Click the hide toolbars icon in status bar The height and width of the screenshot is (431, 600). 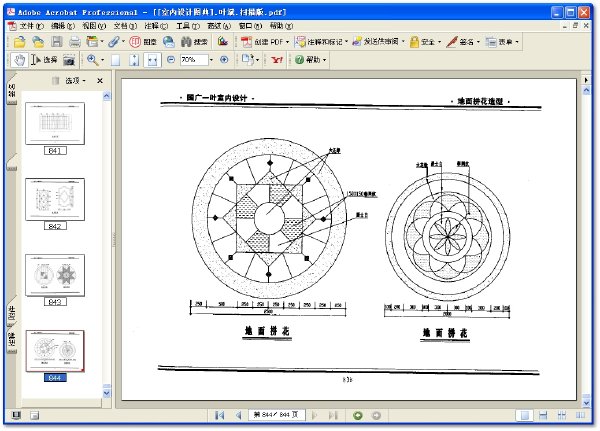(x=34, y=415)
